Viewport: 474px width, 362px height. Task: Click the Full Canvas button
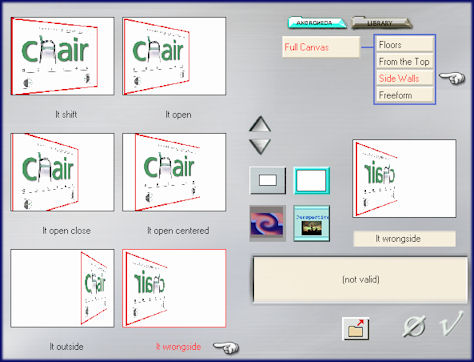click(x=321, y=47)
